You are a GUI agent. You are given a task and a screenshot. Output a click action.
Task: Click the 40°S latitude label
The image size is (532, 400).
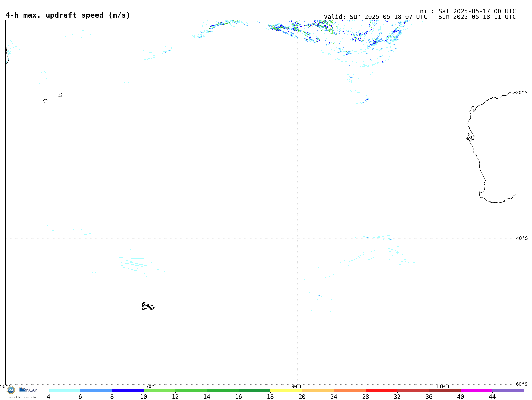pos(522,238)
